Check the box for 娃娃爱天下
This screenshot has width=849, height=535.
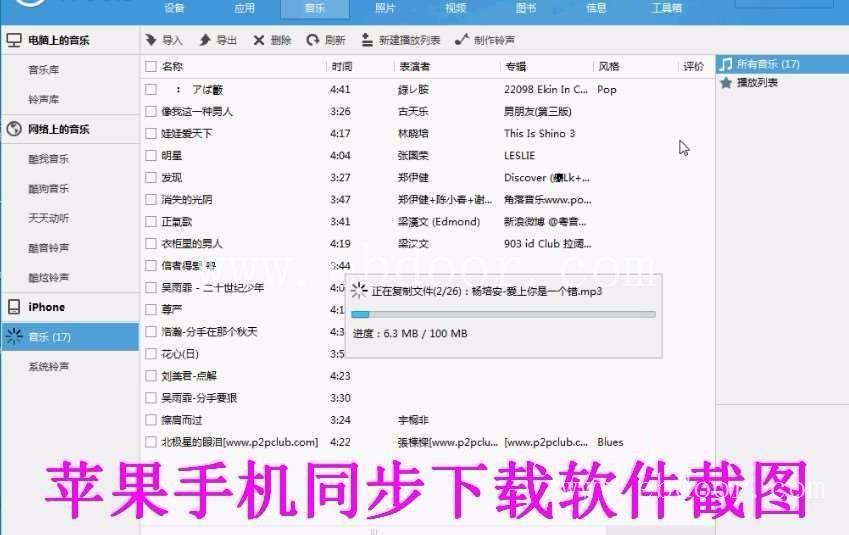point(151,134)
